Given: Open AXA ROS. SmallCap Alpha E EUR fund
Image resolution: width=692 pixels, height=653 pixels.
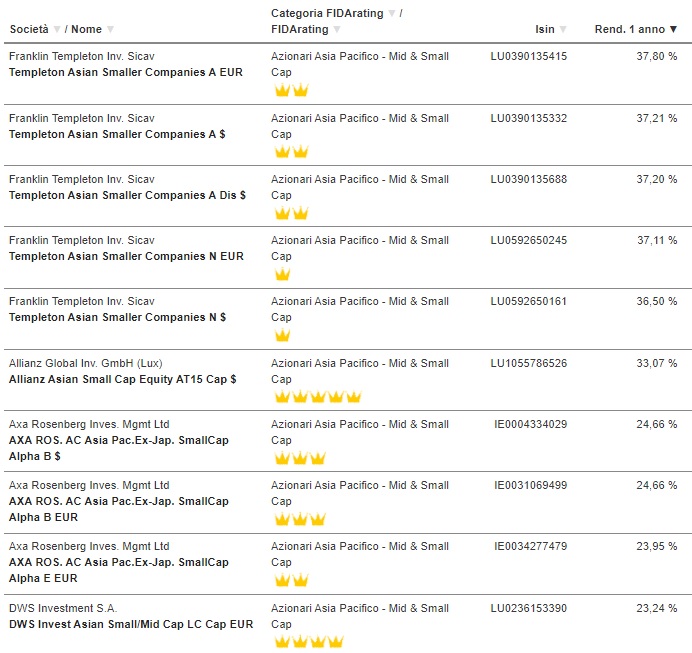Looking at the screenshot, I should click(119, 570).
